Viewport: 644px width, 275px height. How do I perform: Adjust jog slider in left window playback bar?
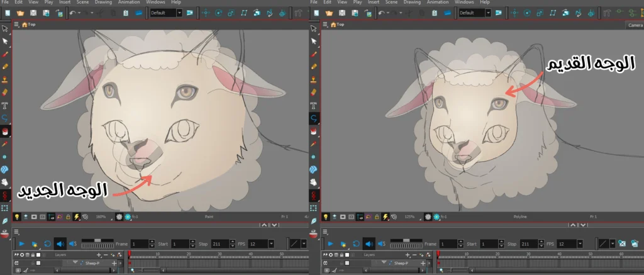tap(97, 244)
